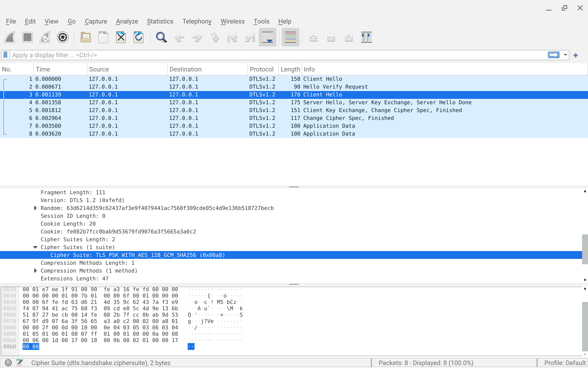Toggle auto-scroll during live capture
The image size is (588, 368).
(x=267, y=37)
